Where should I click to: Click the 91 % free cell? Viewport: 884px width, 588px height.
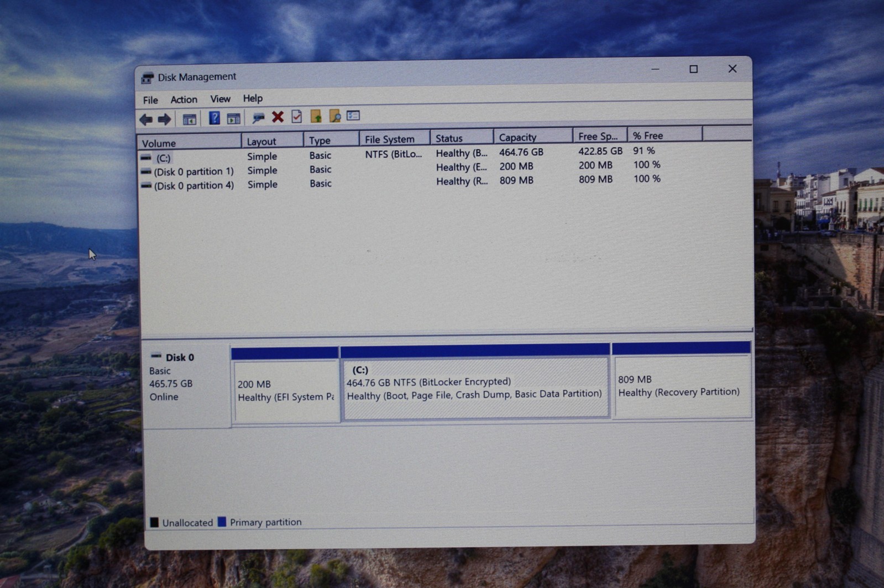[x=644, y=150]
